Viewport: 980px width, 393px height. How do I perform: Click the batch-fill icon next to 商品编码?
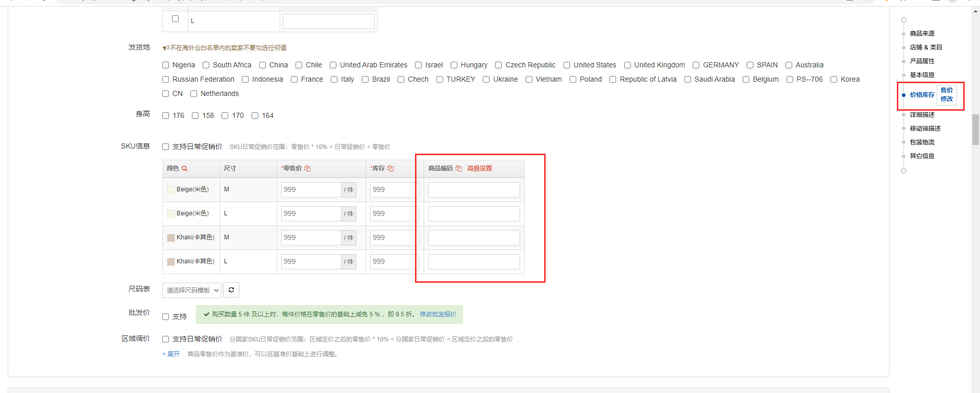click(458, 168)
